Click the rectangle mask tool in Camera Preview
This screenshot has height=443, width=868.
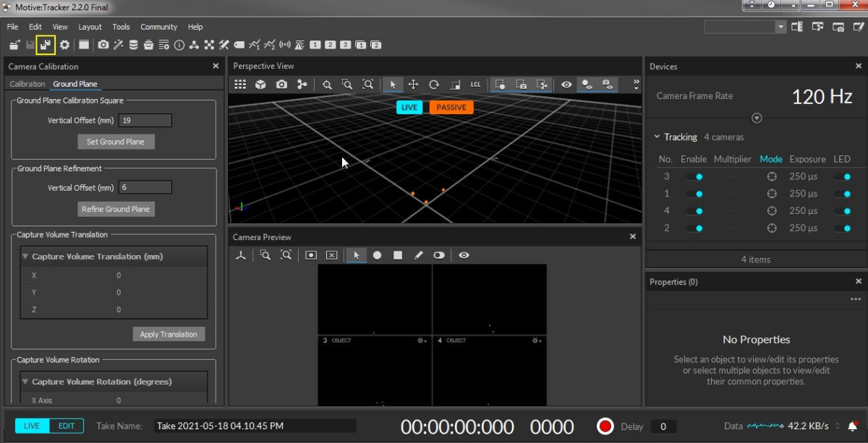tap(398, 255)
